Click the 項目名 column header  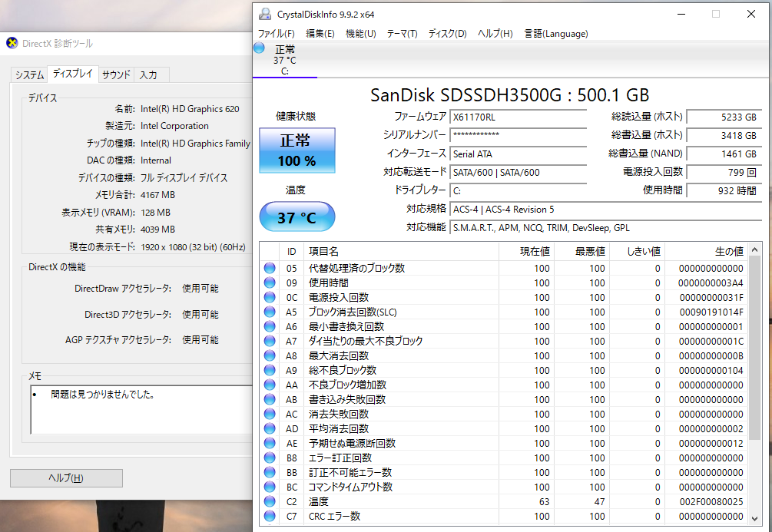click(x=401, y=252)
